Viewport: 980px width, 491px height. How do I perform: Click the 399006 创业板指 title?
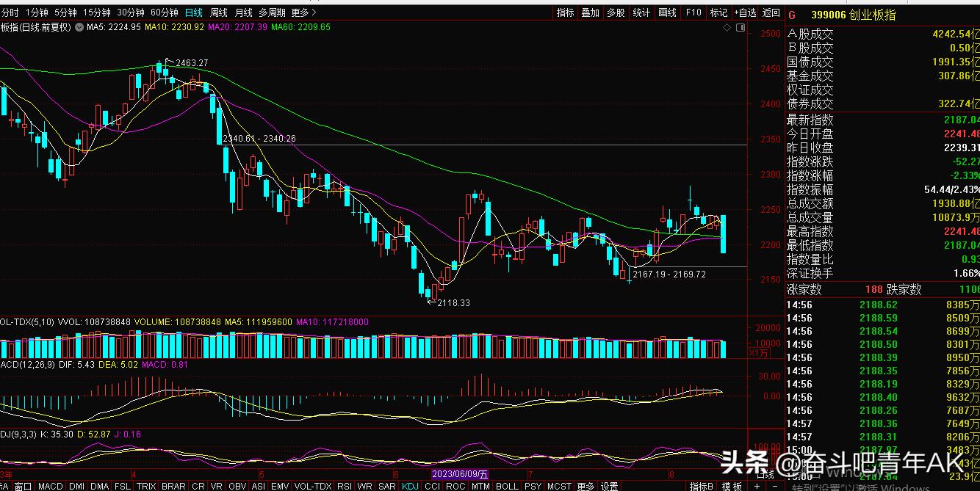coord(853,15)
